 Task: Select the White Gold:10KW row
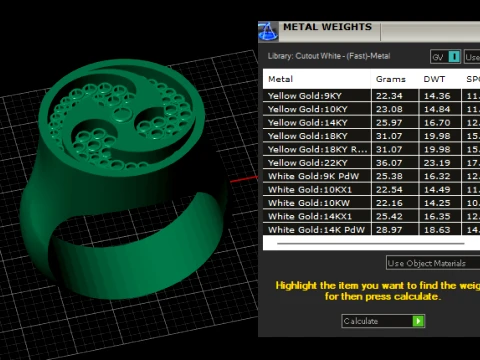click(x=371, y=203)
